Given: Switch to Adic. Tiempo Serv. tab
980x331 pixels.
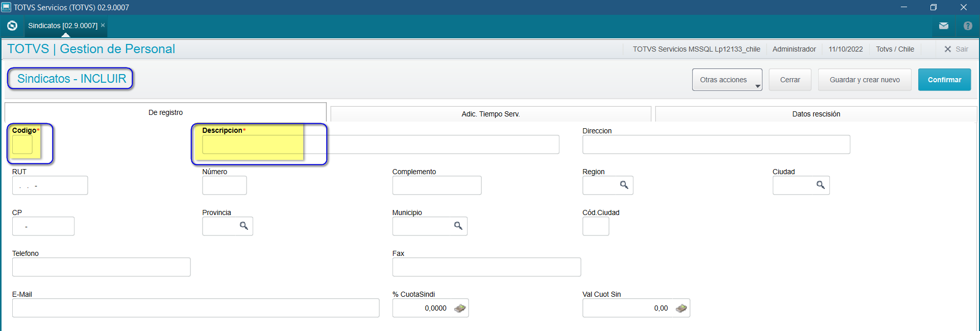Looking at the screenshot, I should [x=491, y=114].
